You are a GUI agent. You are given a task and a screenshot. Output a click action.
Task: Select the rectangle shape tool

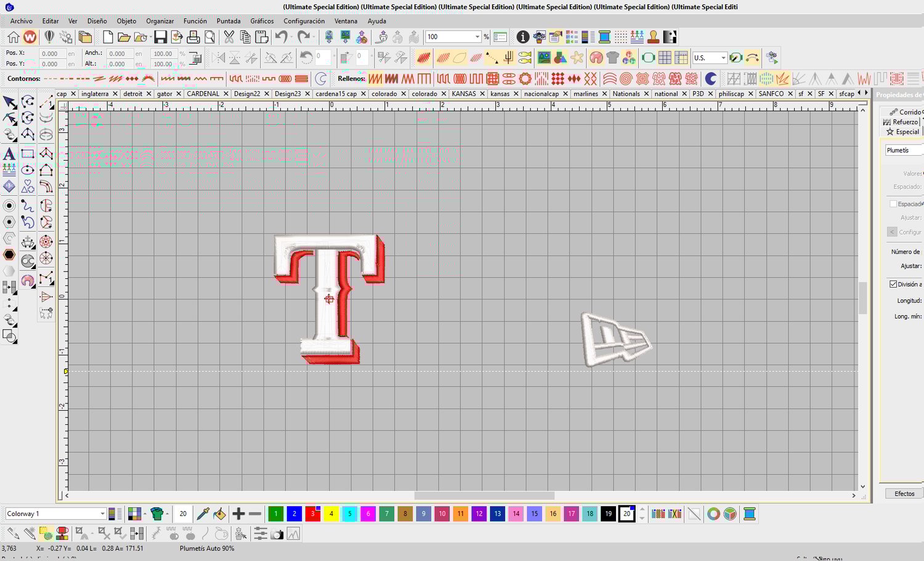tap(28, 153)
